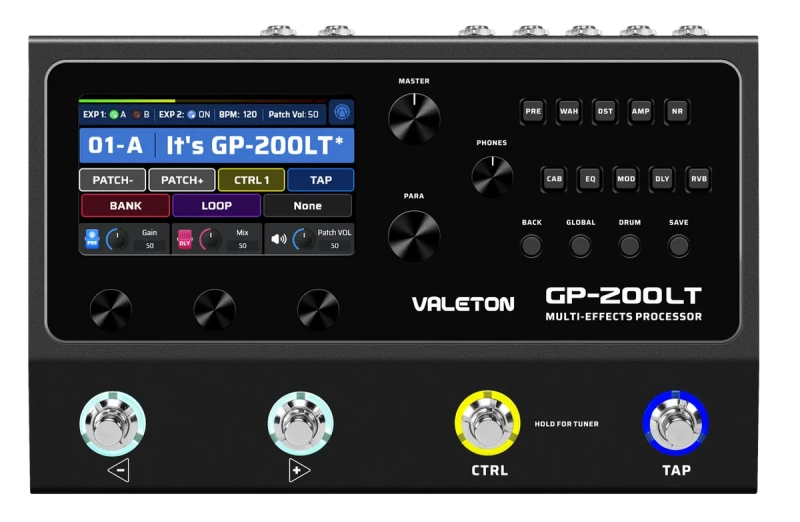Step on the plus footswitch

(x=301, y=424)
